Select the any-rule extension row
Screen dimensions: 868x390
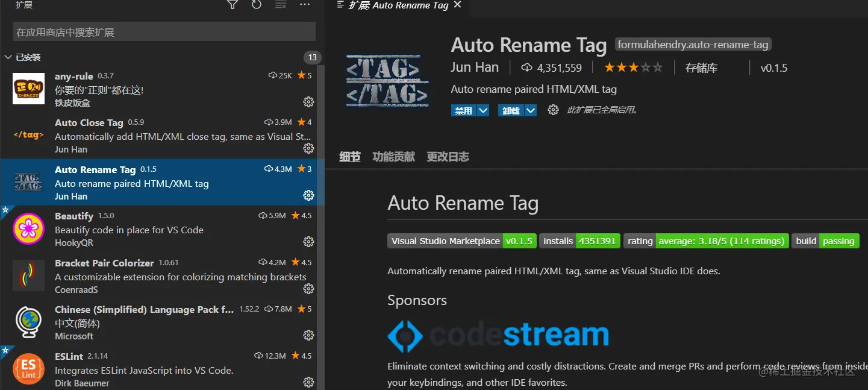pyautogui.click(x=158, y=89)
